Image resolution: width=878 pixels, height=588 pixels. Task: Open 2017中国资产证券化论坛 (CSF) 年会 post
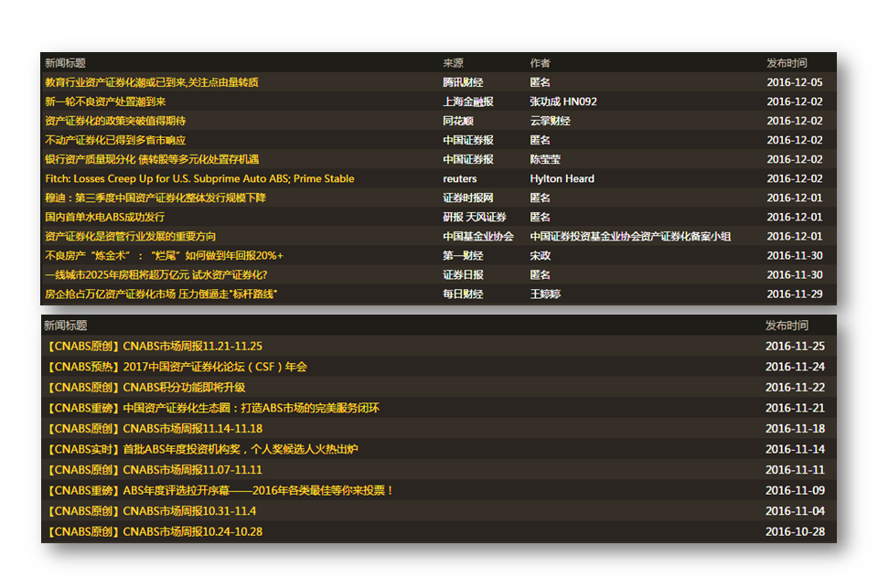click(176, 367)
